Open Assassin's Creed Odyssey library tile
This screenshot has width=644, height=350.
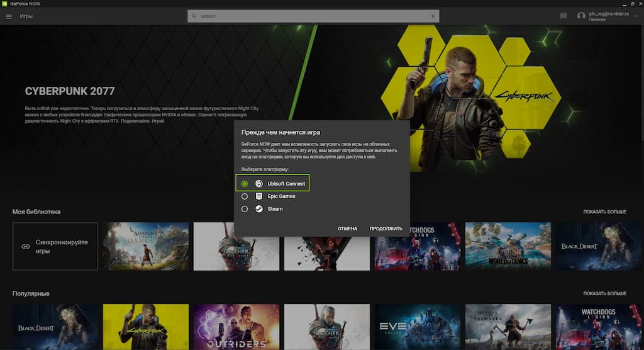click(146, 246)
